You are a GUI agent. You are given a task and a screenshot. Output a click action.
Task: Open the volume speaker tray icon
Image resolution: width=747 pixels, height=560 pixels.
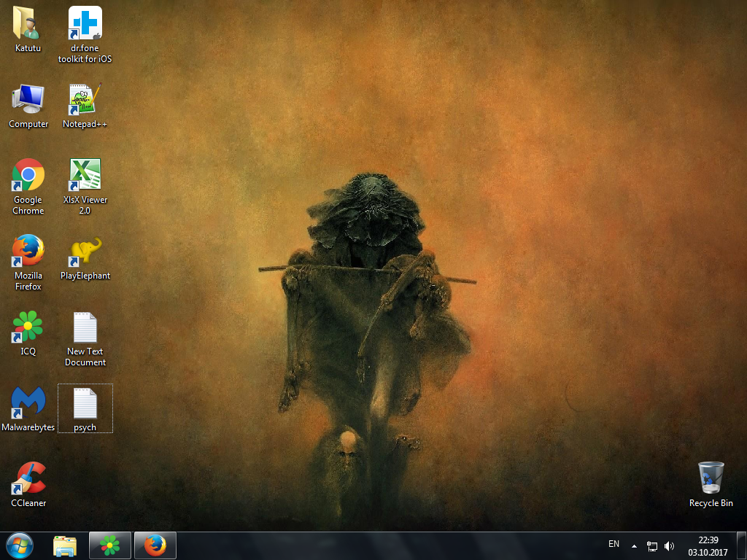[x=670, y=546]
